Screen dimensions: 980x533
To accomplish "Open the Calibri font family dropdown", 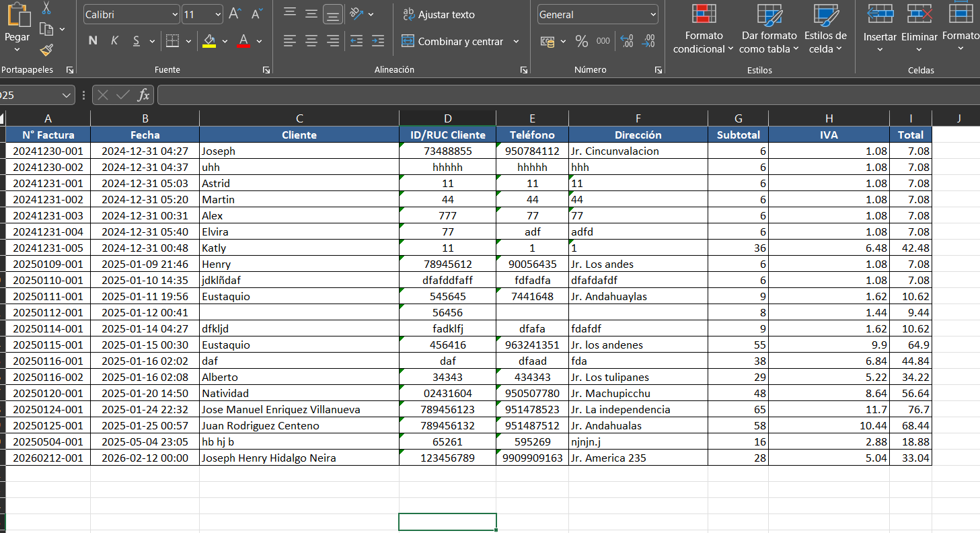I will coord(130,14).
